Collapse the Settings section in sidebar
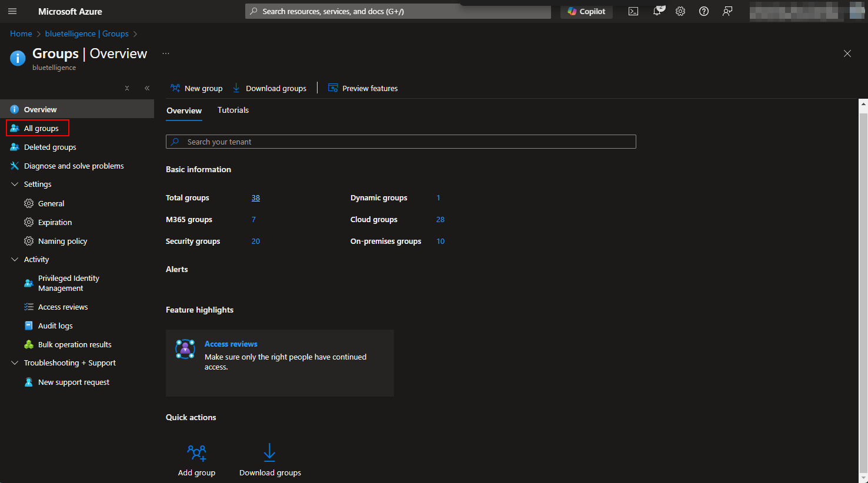This screenshot has height=483, width=868. point(15,184)
